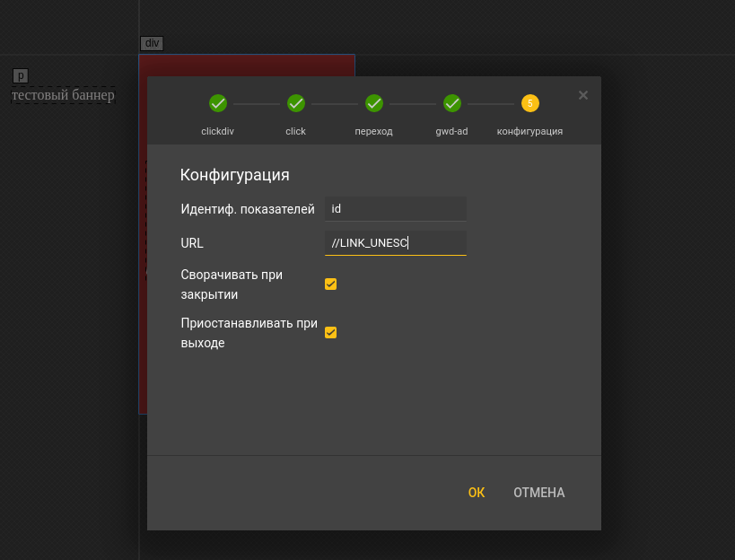
Task: Uncheck the Приостанавливать при выходе checkbox
Action: [330, 333]
